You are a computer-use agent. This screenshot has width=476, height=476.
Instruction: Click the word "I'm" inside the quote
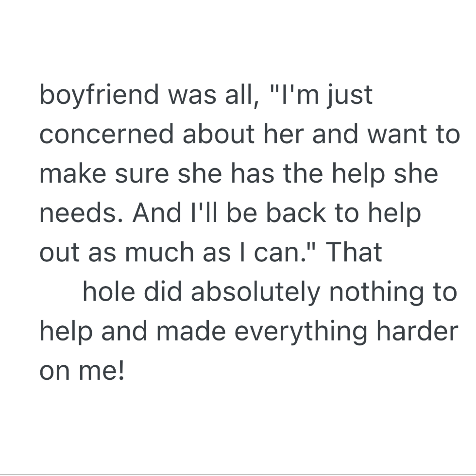(301, 94)
